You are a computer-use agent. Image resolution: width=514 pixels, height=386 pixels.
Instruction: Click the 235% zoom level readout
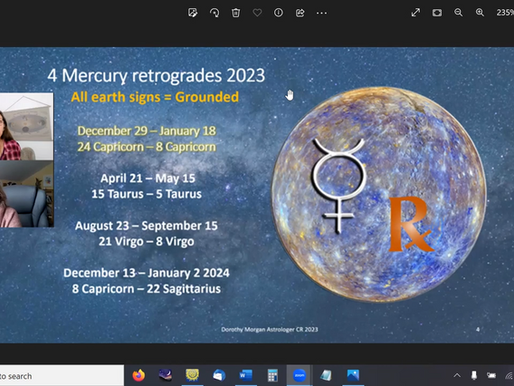click(505, 12)
